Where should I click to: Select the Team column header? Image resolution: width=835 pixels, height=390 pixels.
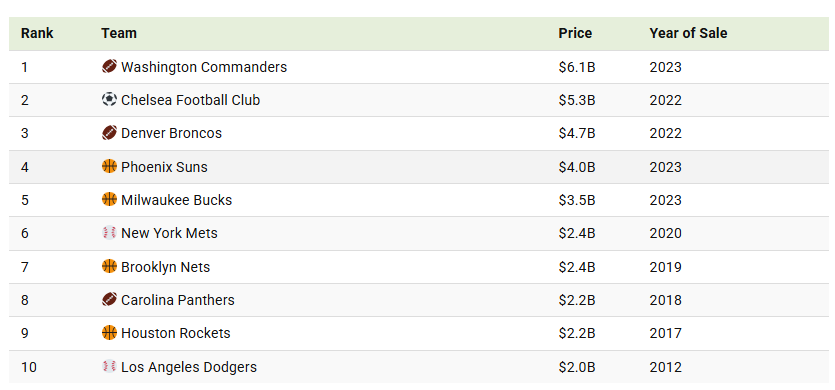[119, 33]
